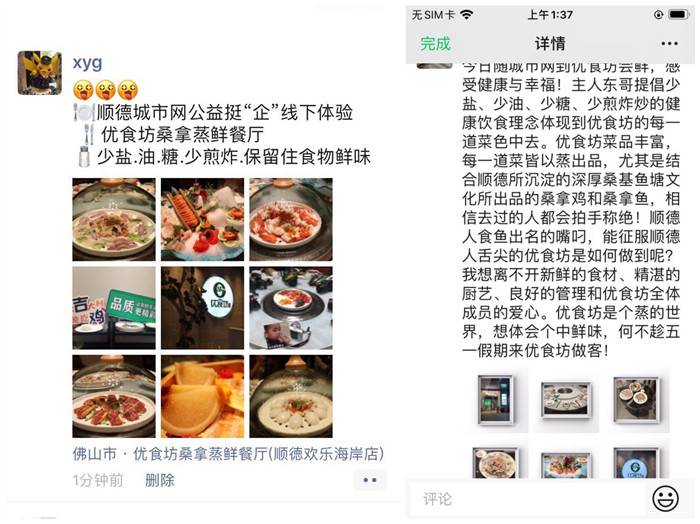Click the battery indicator in status bar
700x524 pixels.
pyautogui.click(x=679, y=15)
